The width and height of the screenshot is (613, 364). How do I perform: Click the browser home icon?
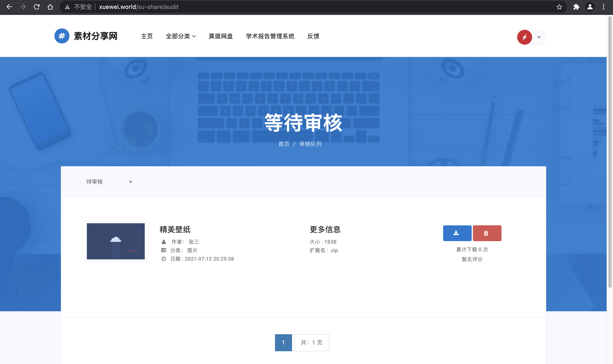(50, 7)
